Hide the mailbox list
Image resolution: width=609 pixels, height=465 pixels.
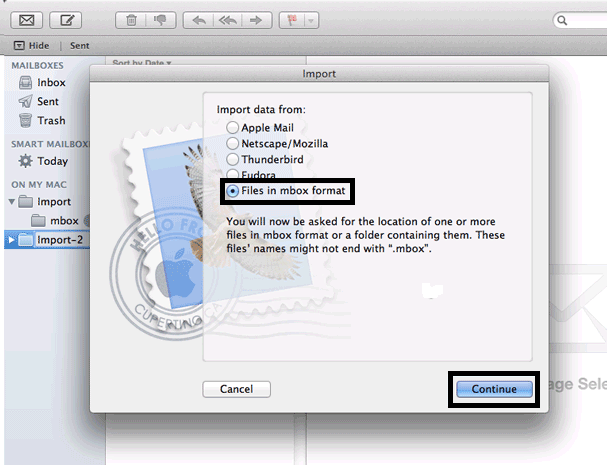click(31, 46)
